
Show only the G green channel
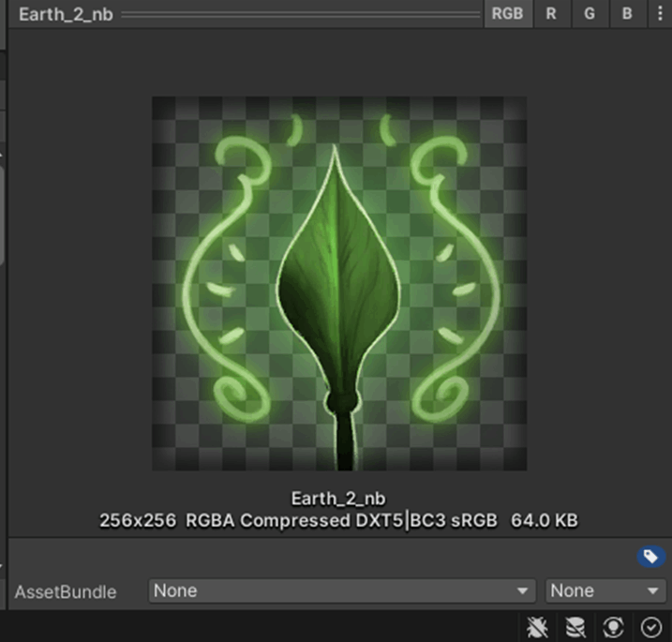590,14
